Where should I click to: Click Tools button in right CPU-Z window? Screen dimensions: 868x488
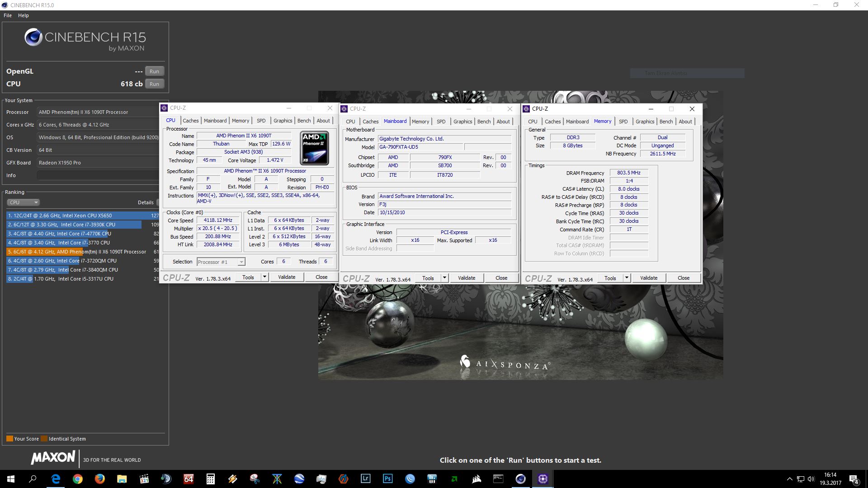[x=610, y=278]
